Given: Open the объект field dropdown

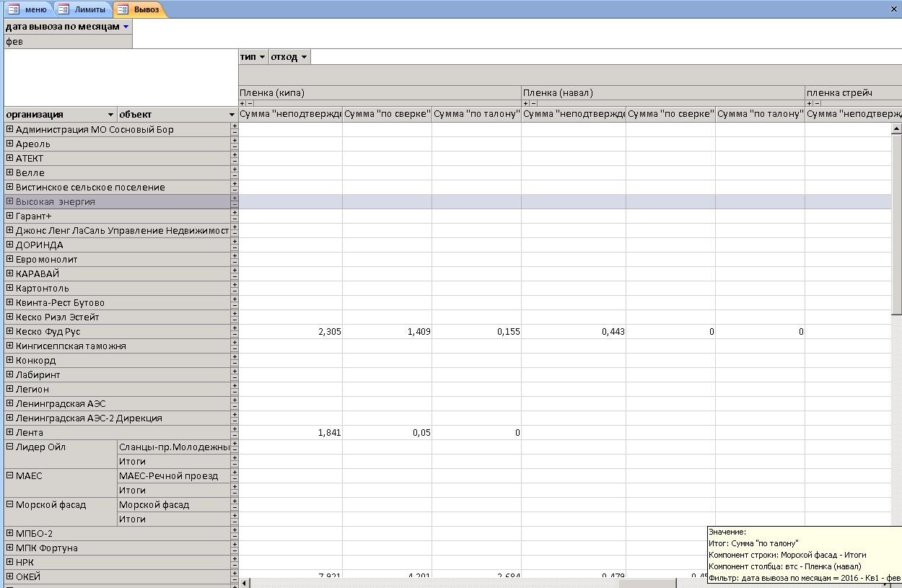Looking at the screenshot, I should pyautogui.click(x=232, y=115).
